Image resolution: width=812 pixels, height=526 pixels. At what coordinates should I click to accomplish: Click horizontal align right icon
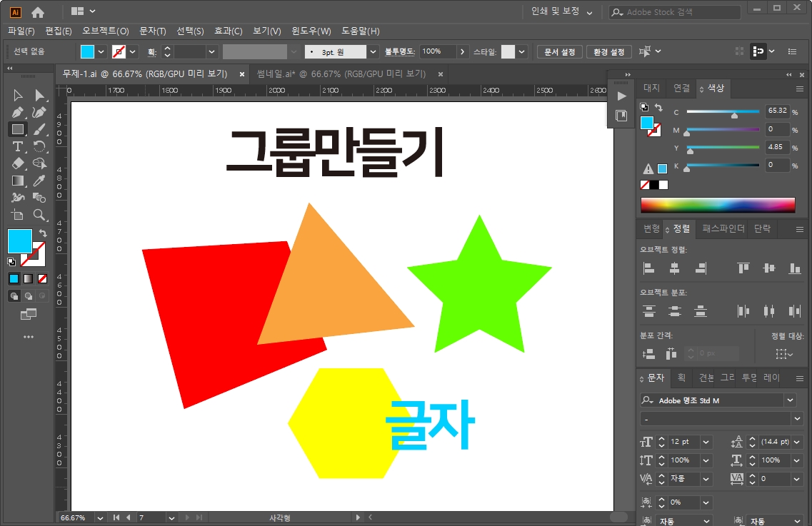700,268
